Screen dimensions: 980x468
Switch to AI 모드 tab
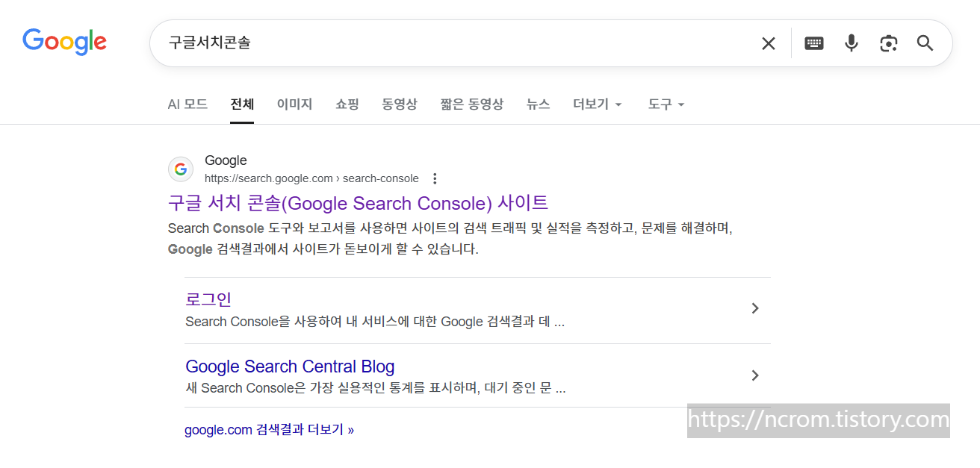(187, 104)
